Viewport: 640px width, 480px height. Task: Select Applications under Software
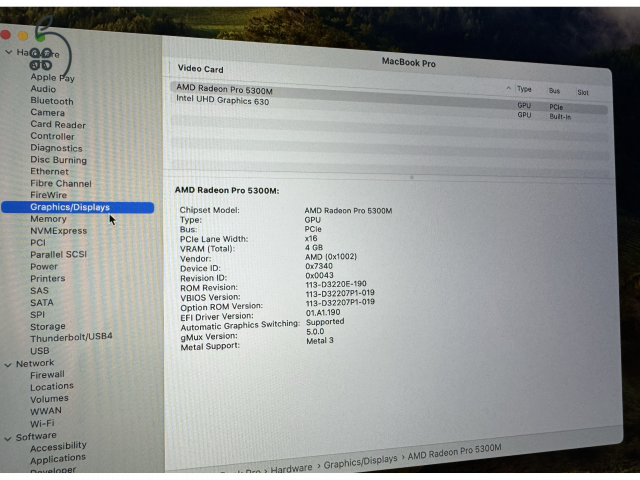[x=58, y=459]
